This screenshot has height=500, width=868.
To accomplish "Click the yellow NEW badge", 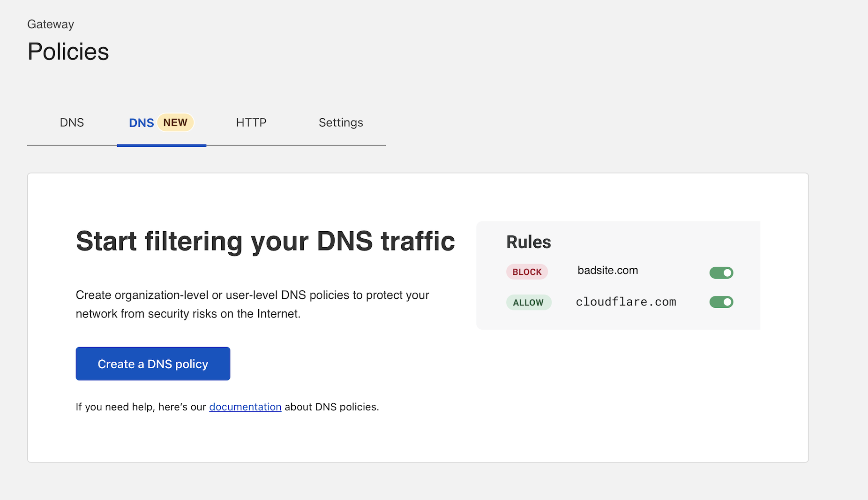I will pyautogui.click(x=175, y=123).
